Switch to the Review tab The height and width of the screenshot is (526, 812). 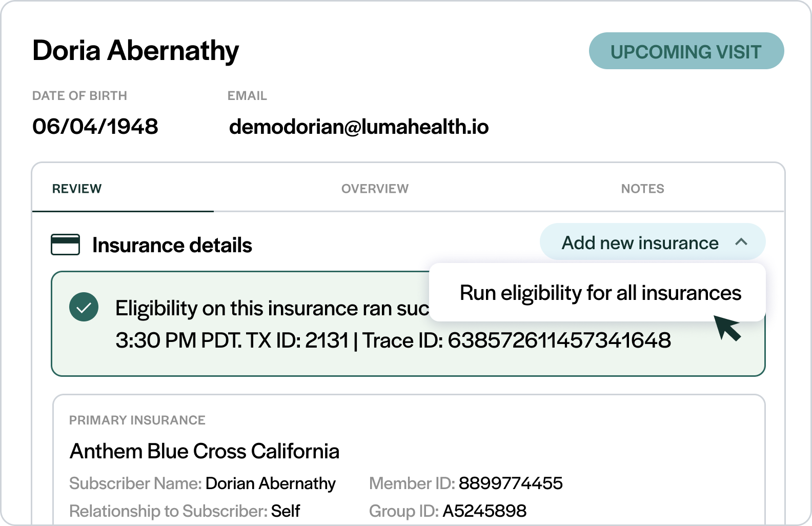point(77,189)
